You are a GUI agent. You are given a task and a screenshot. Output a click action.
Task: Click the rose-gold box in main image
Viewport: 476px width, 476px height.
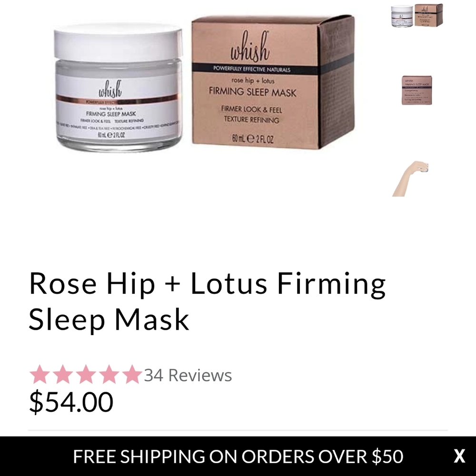tap(273, 82)
